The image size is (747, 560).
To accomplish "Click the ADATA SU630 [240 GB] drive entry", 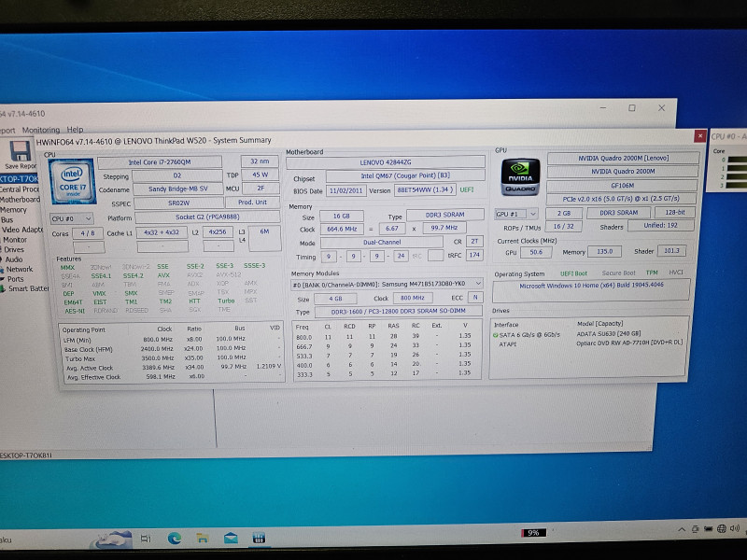I will pyautogui.click(x=609, y=334).
